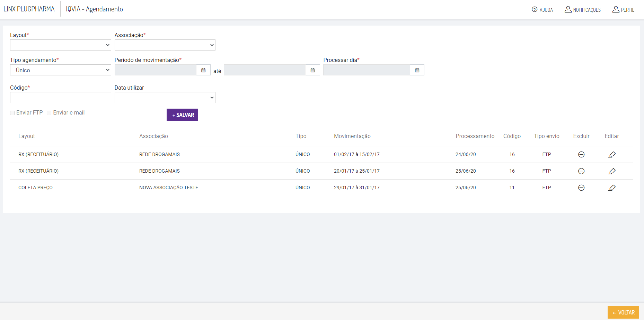Open calendar for movement period end date

(313, 70)
